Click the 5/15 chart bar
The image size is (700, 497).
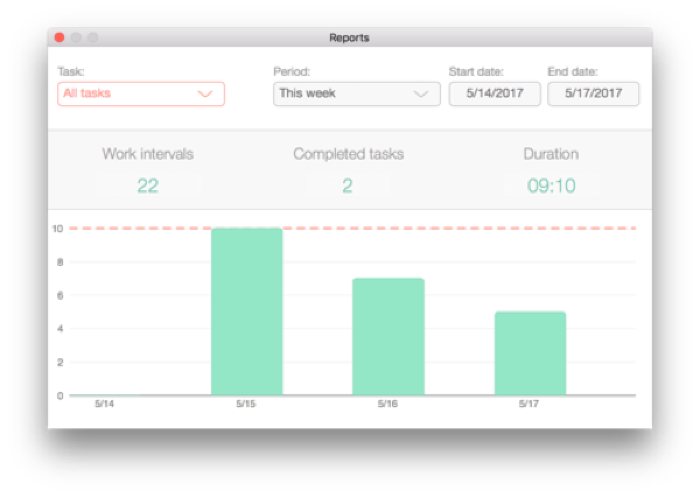click(247, 312)
